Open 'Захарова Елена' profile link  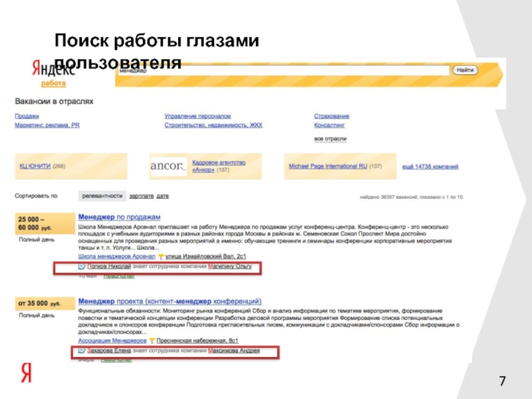tap(109, 350)
